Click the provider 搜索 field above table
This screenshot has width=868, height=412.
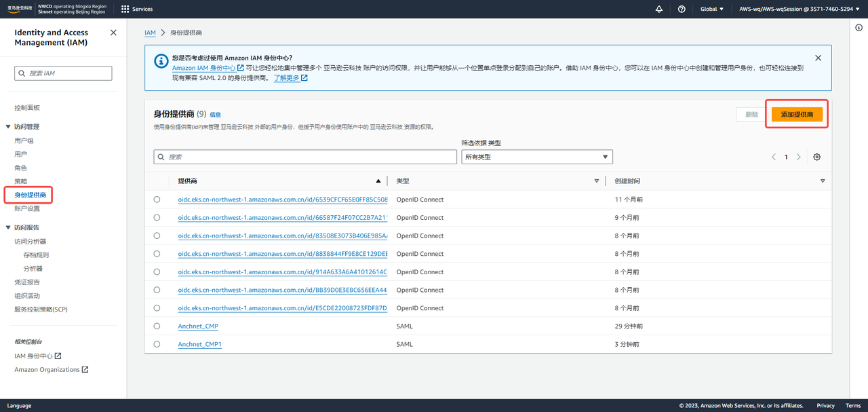click(305, 157)
